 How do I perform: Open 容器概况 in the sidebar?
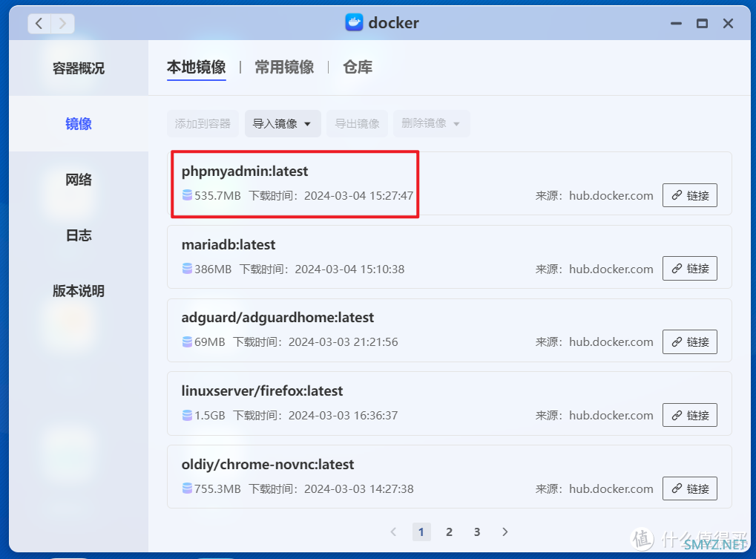coord(79,68)
